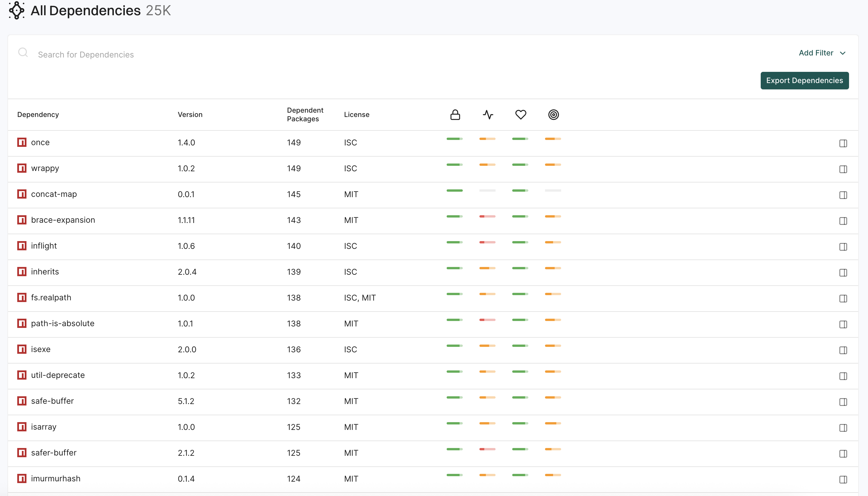Open side panel for safe-buffer row
Viewport: 868px width, 496px height.
coord(843,402)
